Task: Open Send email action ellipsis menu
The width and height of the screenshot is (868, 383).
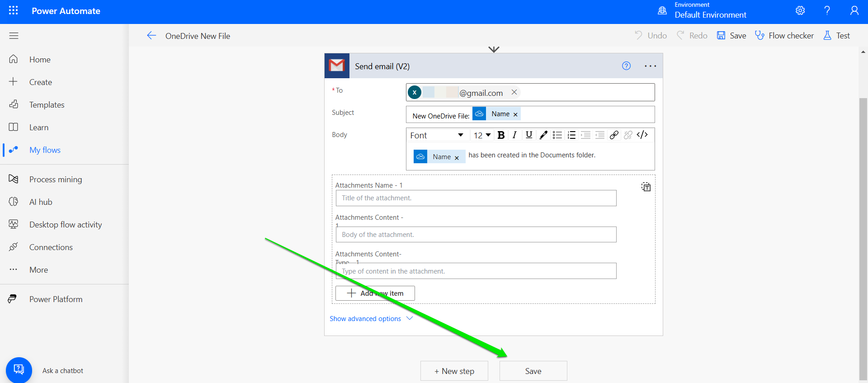Action: pyautogui.click(x=650, y=66)
